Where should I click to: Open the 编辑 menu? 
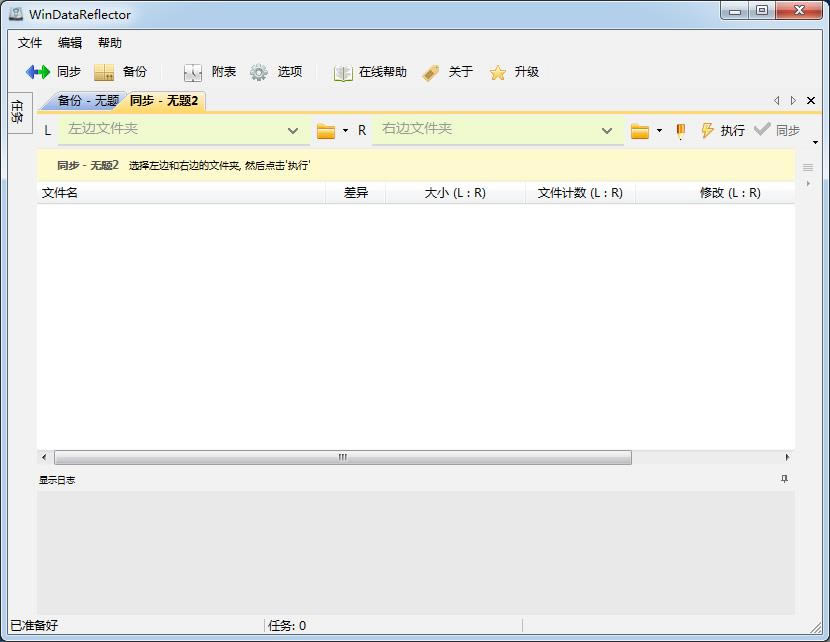[70, 43]
